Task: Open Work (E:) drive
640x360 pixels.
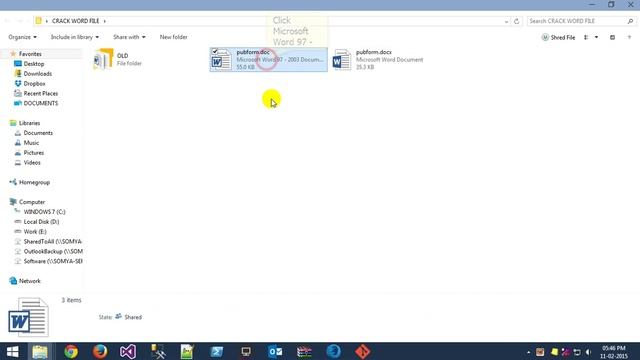Action: 35,231
